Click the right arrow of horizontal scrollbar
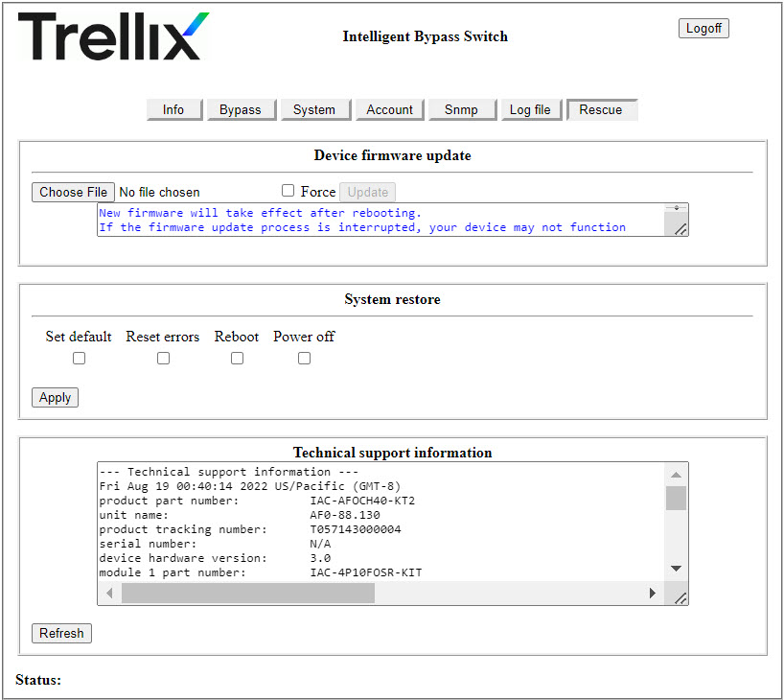 [653, 593]
